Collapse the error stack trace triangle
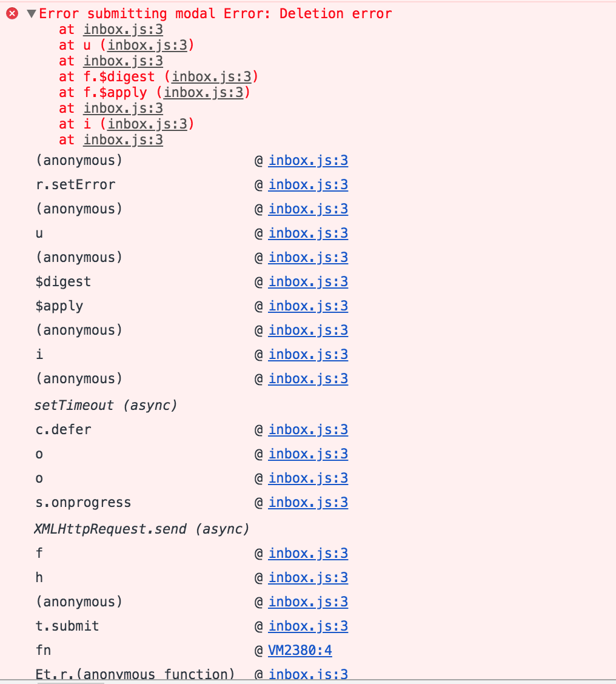 pos(32,13)
